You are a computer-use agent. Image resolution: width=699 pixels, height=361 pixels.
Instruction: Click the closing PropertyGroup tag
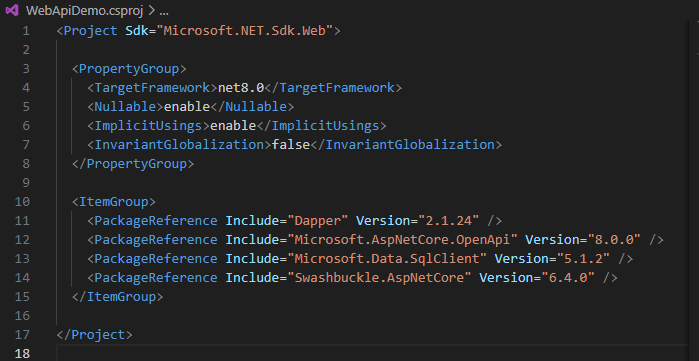[x=133, y=164]
